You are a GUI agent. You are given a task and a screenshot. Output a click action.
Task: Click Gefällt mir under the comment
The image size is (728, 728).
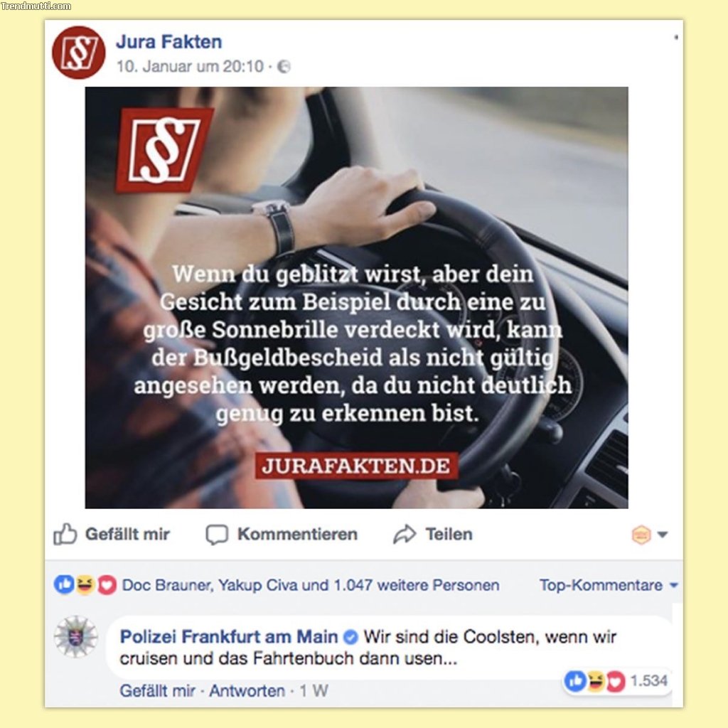[x=157, y=691]
